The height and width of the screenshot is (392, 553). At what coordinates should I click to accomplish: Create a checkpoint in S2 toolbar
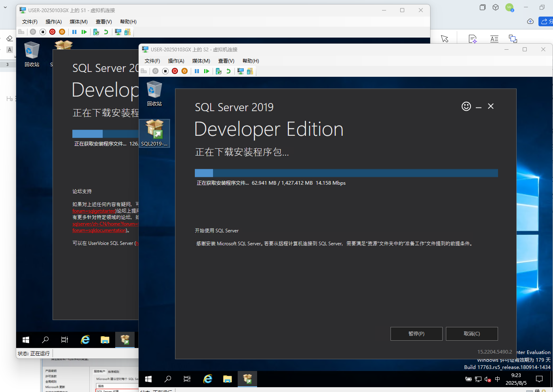point(219,71)
